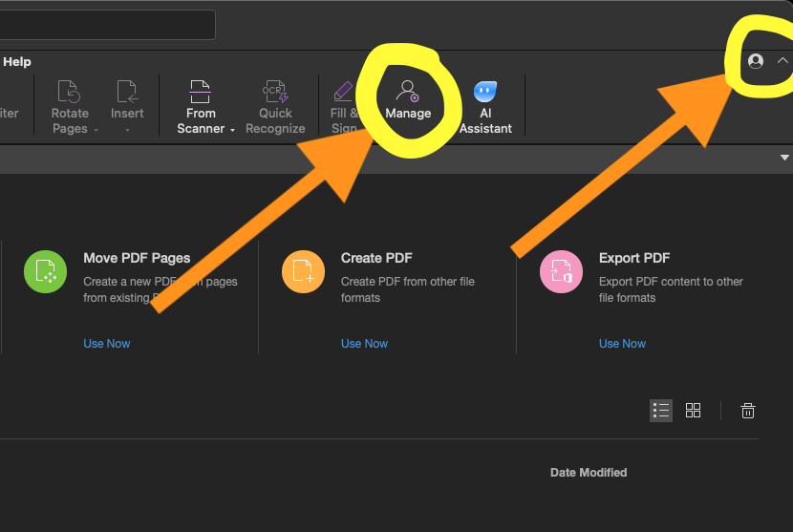
Task: Open the user account profile icon
Action: pos(756,61)
